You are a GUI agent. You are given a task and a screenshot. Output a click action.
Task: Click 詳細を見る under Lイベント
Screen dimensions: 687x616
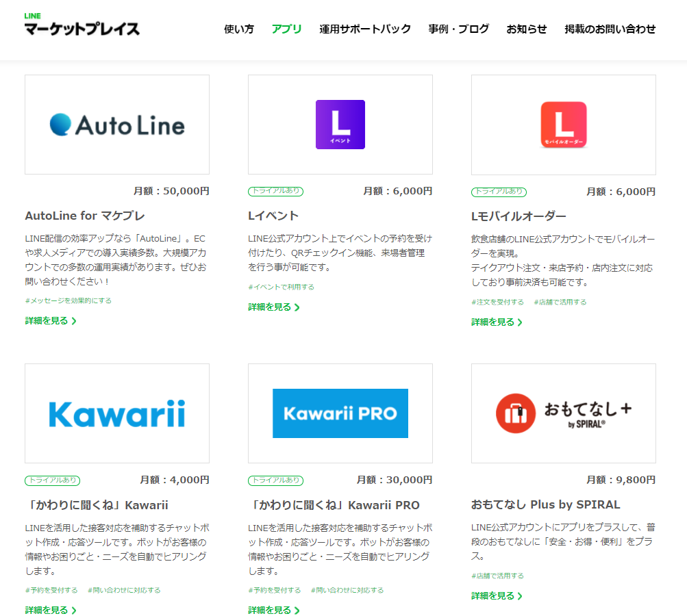[x=274, y=307]
